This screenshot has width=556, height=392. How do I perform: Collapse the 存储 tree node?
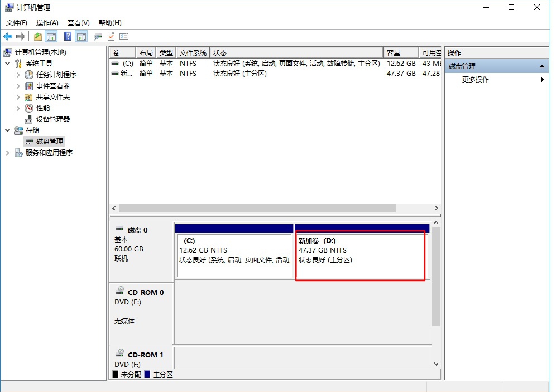(x=7, y=130)
